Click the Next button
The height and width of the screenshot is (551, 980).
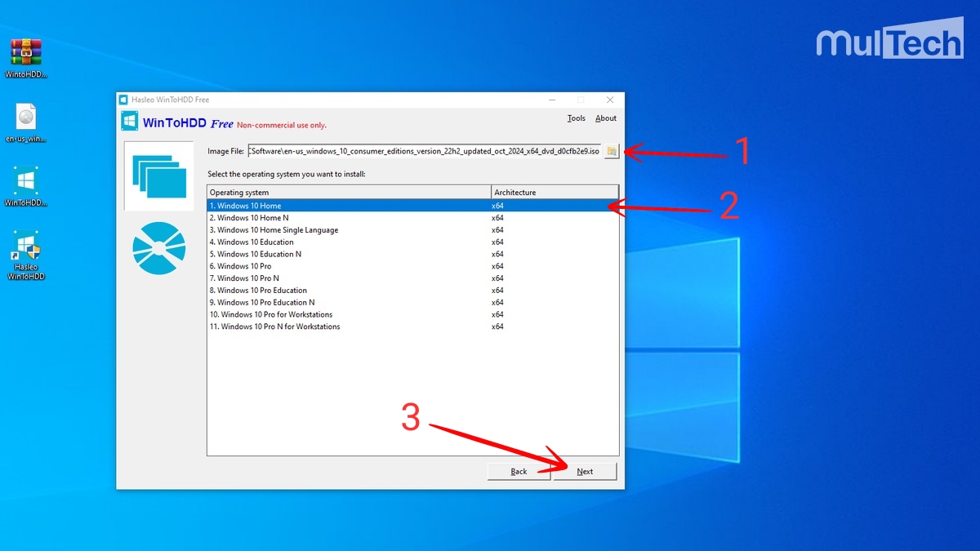(585, 471)
